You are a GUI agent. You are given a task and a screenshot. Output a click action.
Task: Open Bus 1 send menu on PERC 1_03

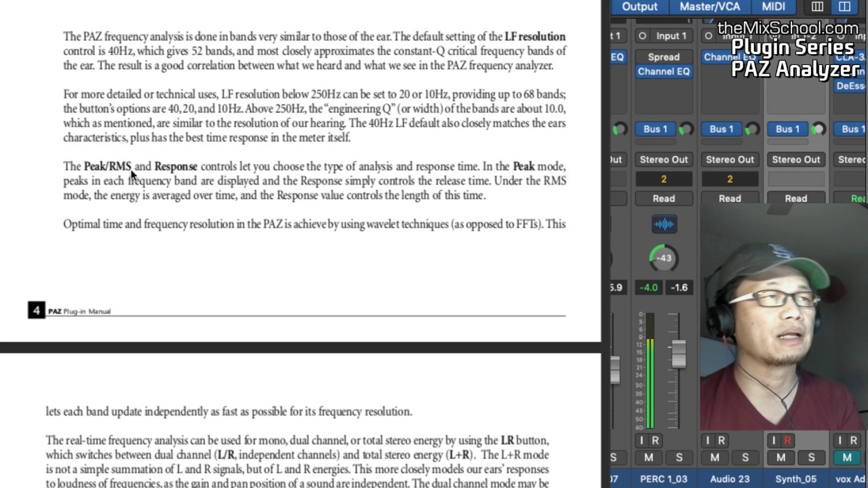[x=655, y=129]
